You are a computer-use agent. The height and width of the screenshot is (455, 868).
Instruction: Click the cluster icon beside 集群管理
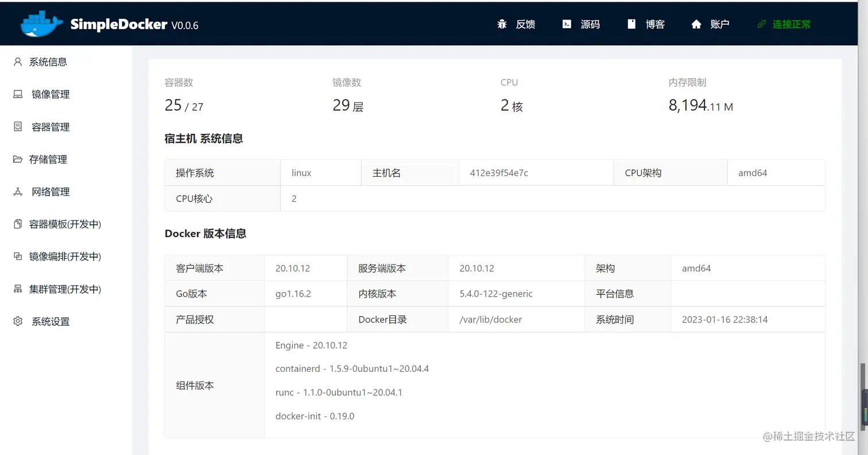pyautogui.click(x=18, y=289)
